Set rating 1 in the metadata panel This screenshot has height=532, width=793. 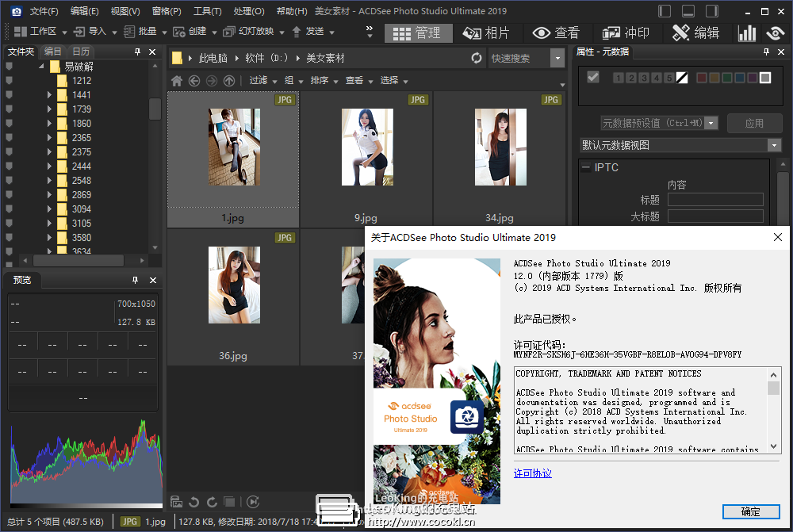(x=618, y=78)
